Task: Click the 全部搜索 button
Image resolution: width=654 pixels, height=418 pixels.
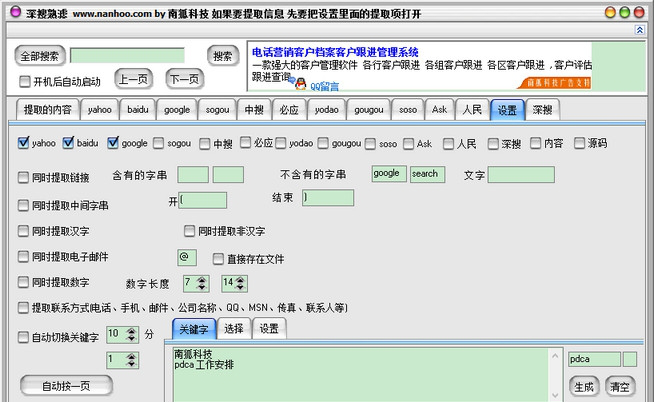Action: pyautogui.click(x=40, y=56)
